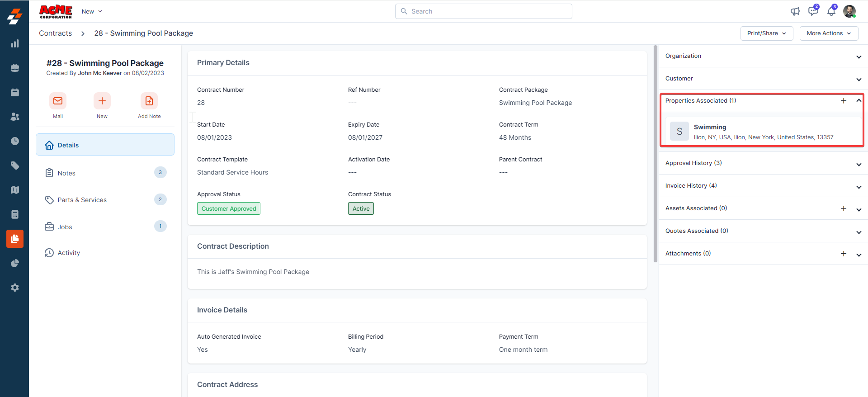Expand the Approval History section
This screenshot has width=868, height=397.
pos(859,164)
